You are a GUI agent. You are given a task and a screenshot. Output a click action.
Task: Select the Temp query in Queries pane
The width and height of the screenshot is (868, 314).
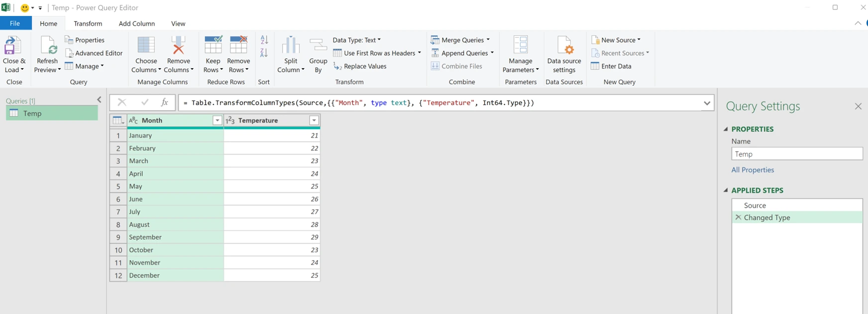[x=52, y=113]
